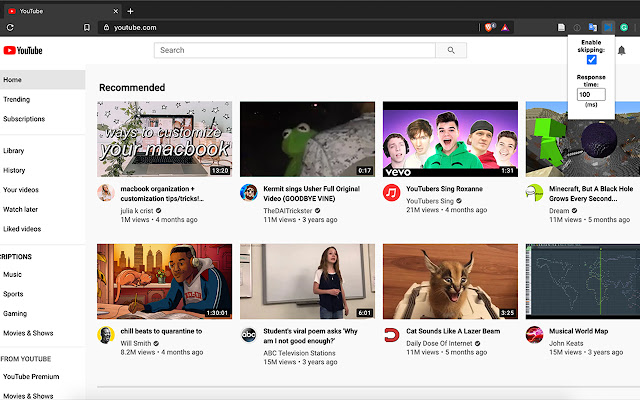640x400 pixels.
Task: Click Dream channel avatar
Action: point(534,193)
